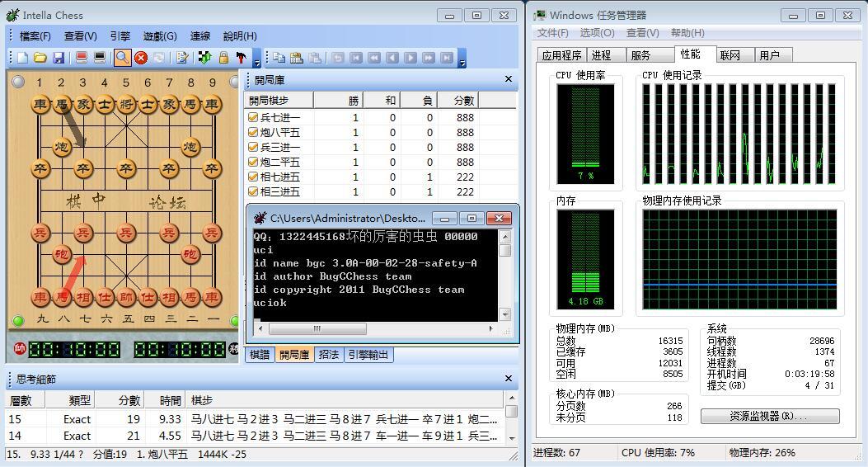868x467 pixels.
Task: Close the 思考細節 panel
Action: (508, 379)
